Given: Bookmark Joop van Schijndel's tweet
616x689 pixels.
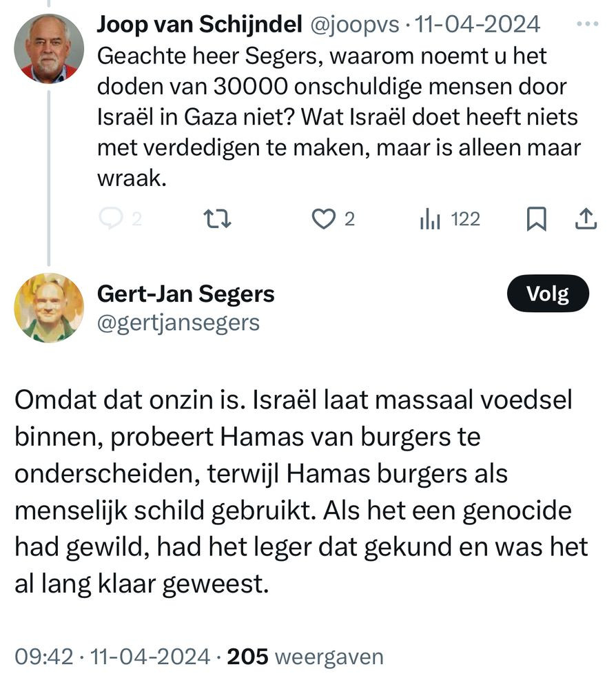Looking at the screenshot, I should tap(537, 219).
